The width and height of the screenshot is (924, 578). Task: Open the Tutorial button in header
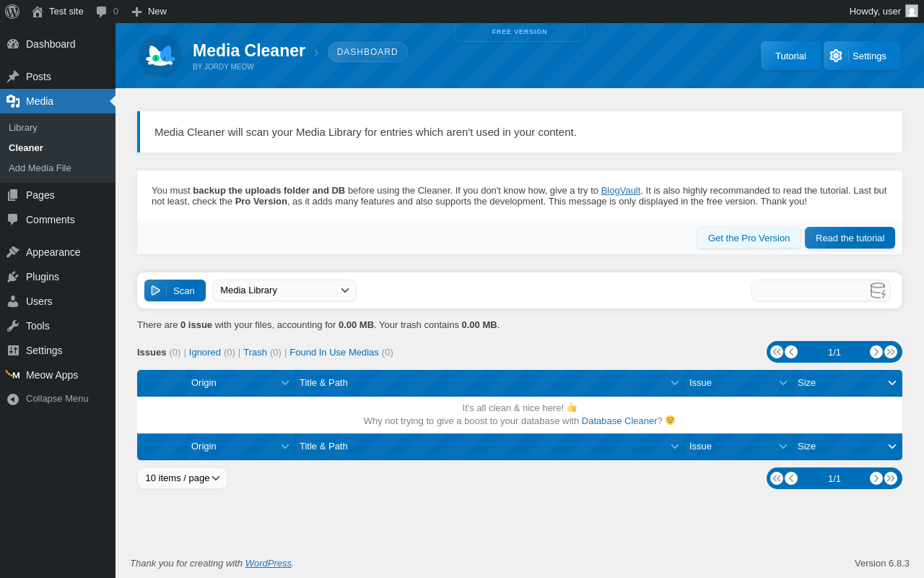tap(790, 56)
